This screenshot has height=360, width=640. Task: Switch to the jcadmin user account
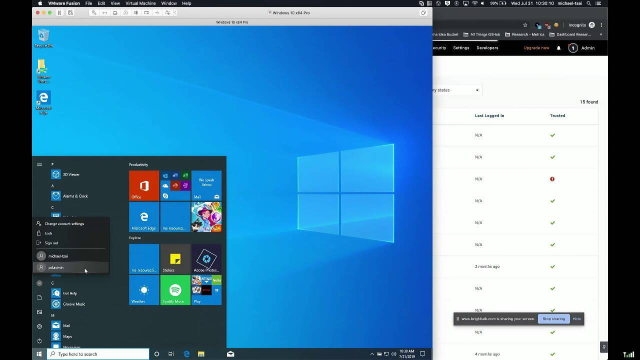[71, 267]
